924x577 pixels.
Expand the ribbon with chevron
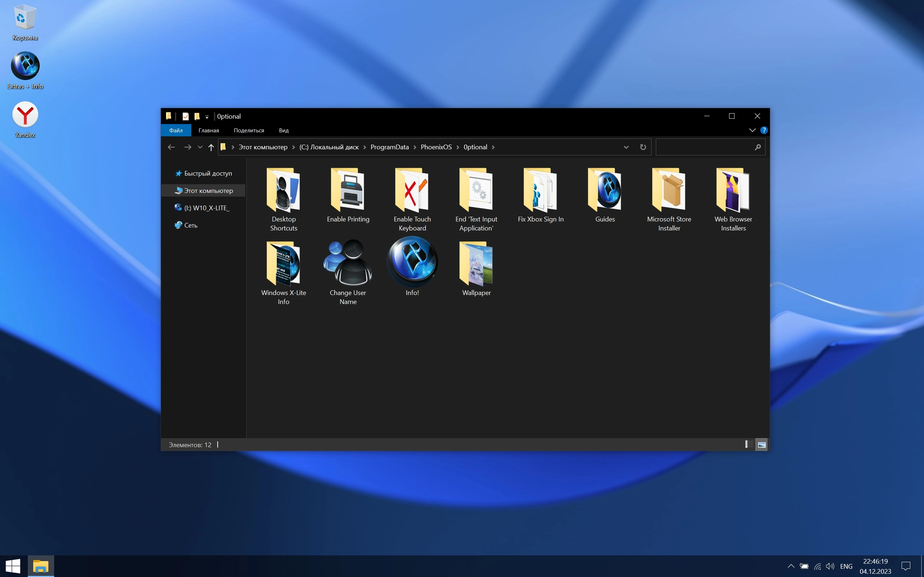coord(752,131)
